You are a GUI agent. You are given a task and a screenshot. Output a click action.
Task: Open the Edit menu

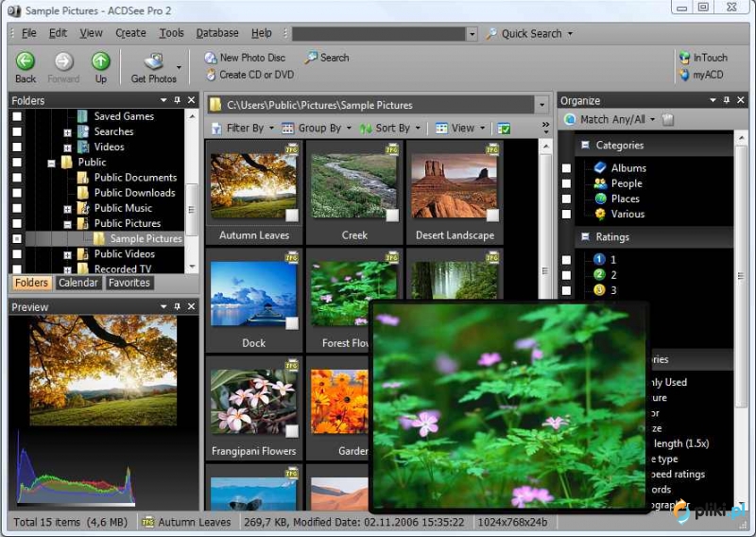(x=58, y=33)
